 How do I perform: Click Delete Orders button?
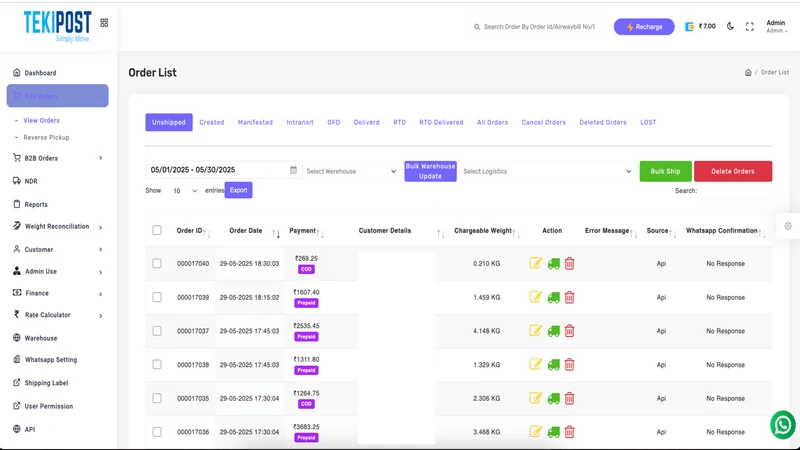coord(733,171)
